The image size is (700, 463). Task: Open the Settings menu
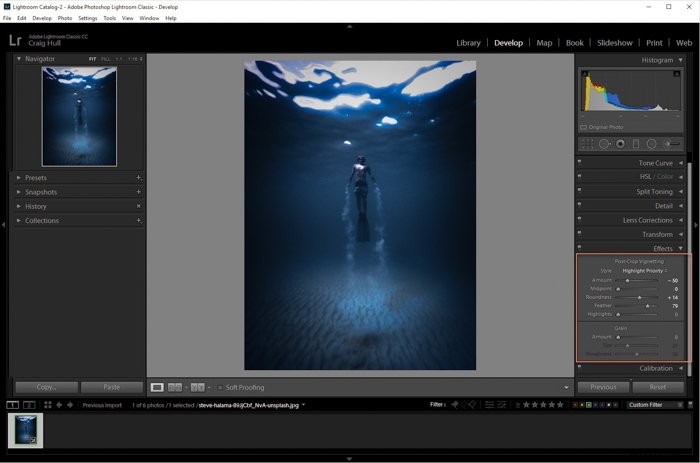pyautogui.click(x=88, y=18)
